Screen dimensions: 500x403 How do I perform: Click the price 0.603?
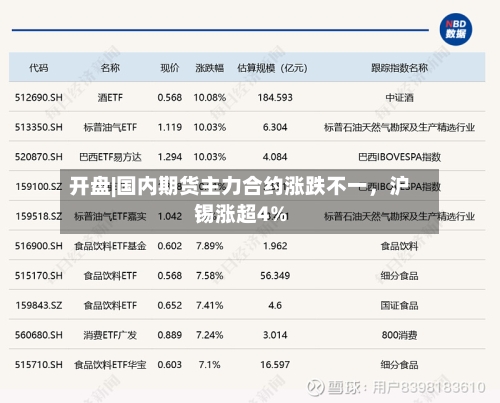(x=170, y=365)
